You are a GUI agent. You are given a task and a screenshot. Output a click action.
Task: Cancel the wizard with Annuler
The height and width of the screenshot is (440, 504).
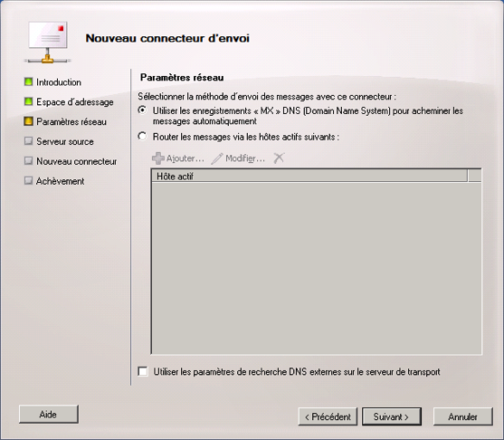463,416
